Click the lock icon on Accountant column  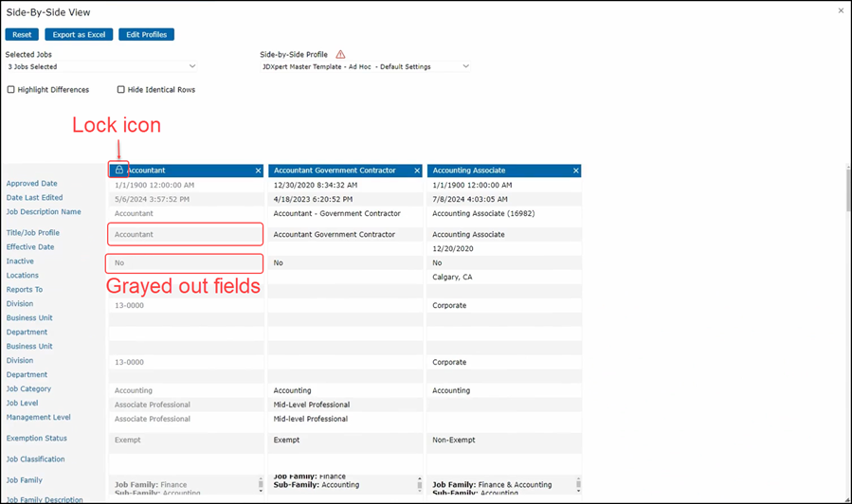(119, 171)
